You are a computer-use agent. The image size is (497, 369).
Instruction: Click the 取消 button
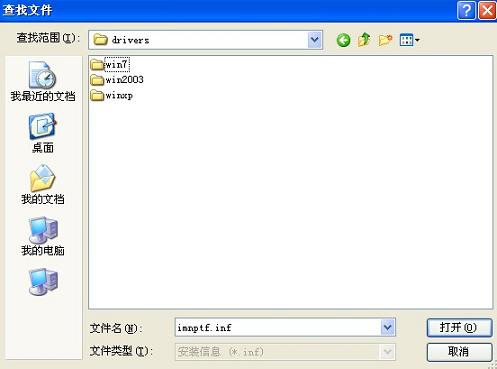[459, 352]
